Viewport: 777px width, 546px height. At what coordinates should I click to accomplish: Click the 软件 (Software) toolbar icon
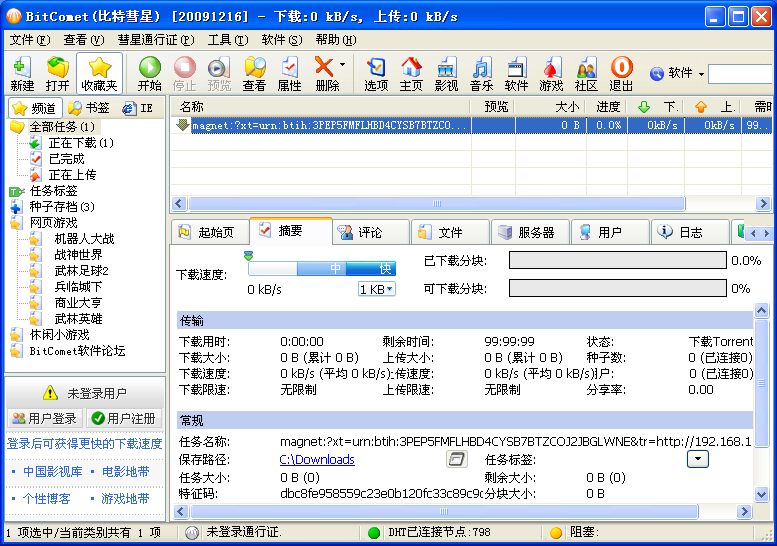point(516,73)
